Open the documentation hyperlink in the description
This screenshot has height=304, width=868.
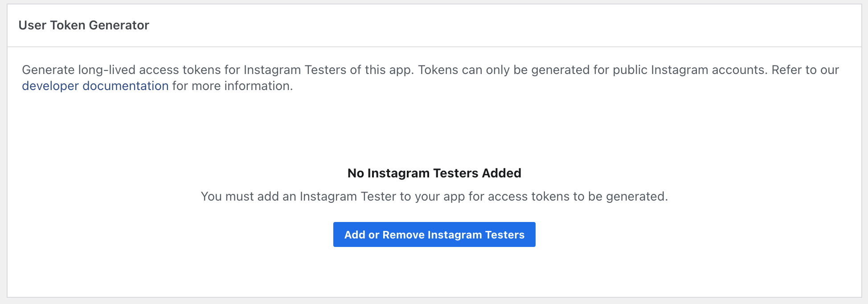[x=95, y=86]
